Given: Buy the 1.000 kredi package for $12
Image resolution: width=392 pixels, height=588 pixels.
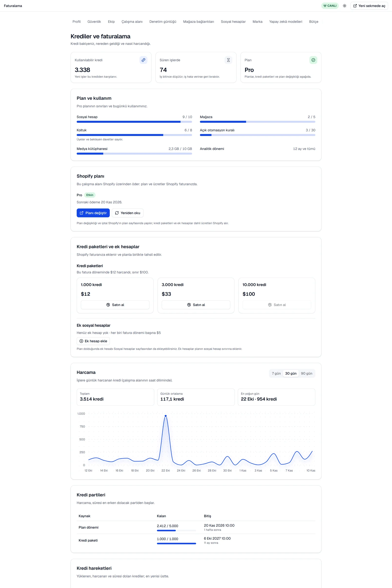Looking at the screenshot, I should (115, 305).
